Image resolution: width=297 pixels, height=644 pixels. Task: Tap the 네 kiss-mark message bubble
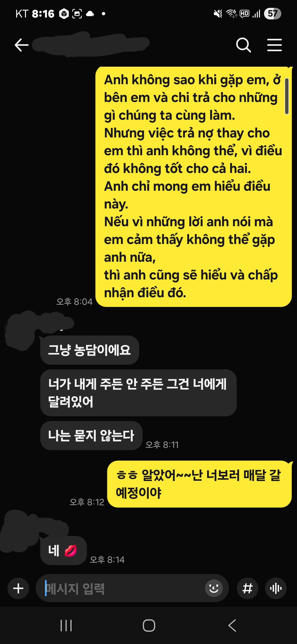(63, 550)
